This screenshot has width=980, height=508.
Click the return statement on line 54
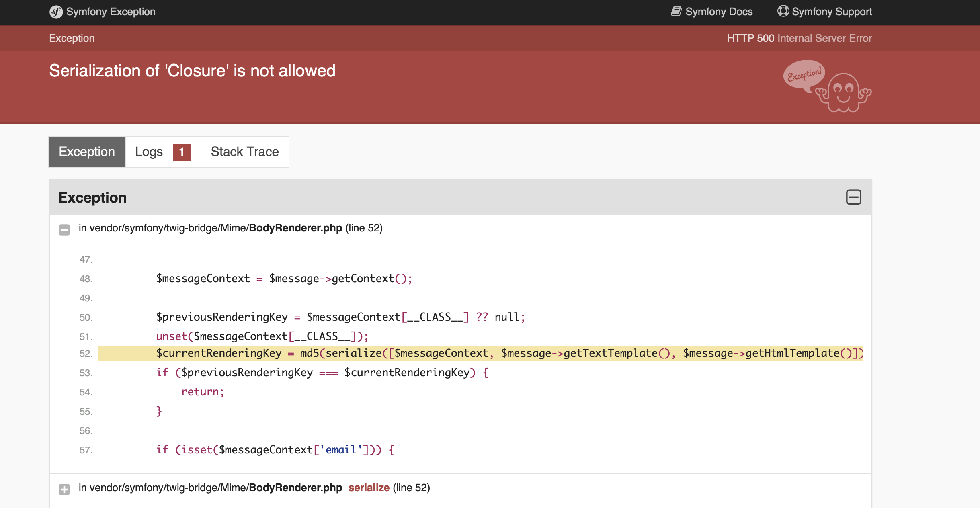[x=203, y=392]
